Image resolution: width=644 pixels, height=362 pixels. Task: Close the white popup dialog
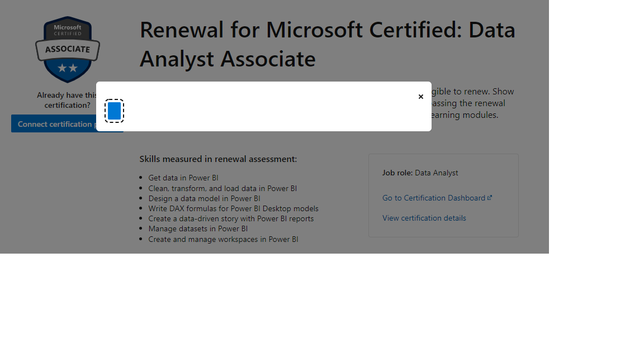point(421,96)
